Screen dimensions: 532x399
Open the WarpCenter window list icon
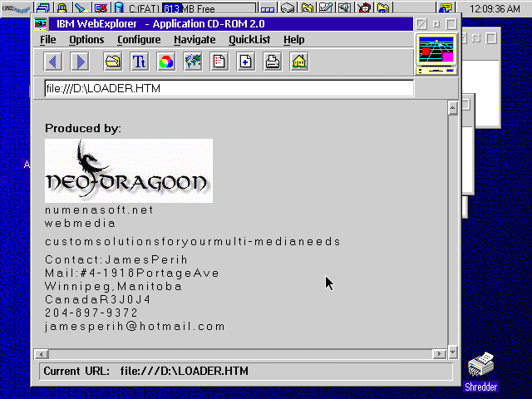coord(42,8)
